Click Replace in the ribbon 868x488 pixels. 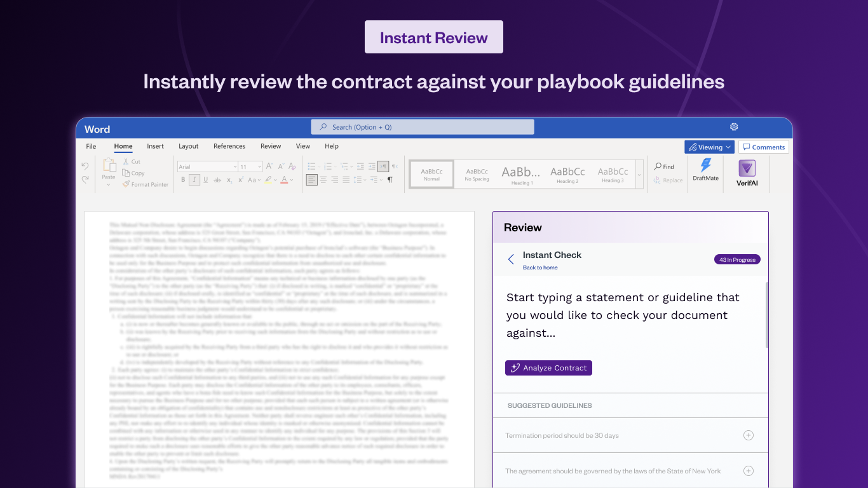668,180
